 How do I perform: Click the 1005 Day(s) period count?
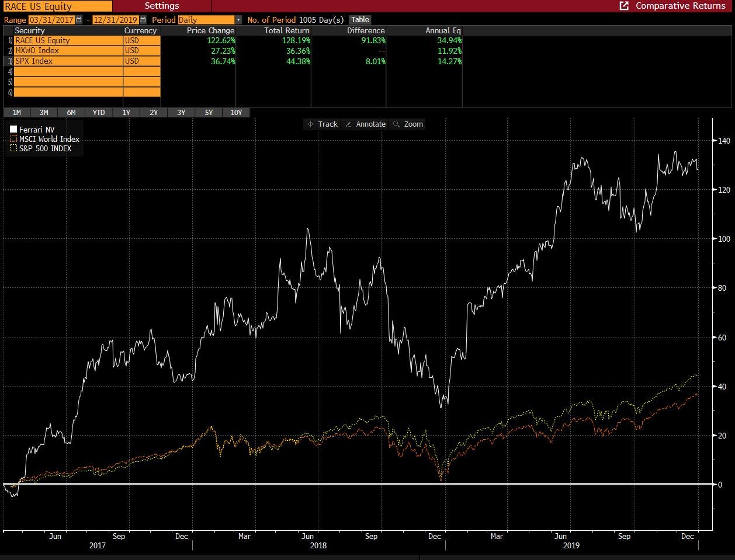(321, 20)
